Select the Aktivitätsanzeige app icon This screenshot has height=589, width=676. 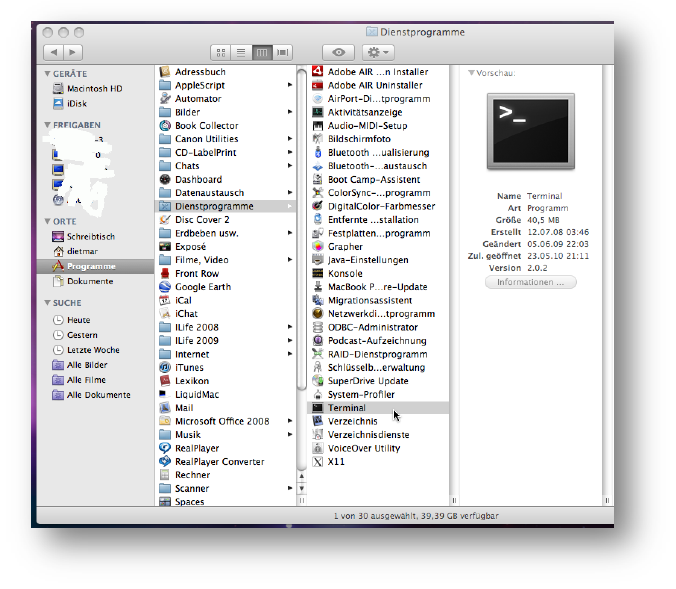click(x=318, y=112)
